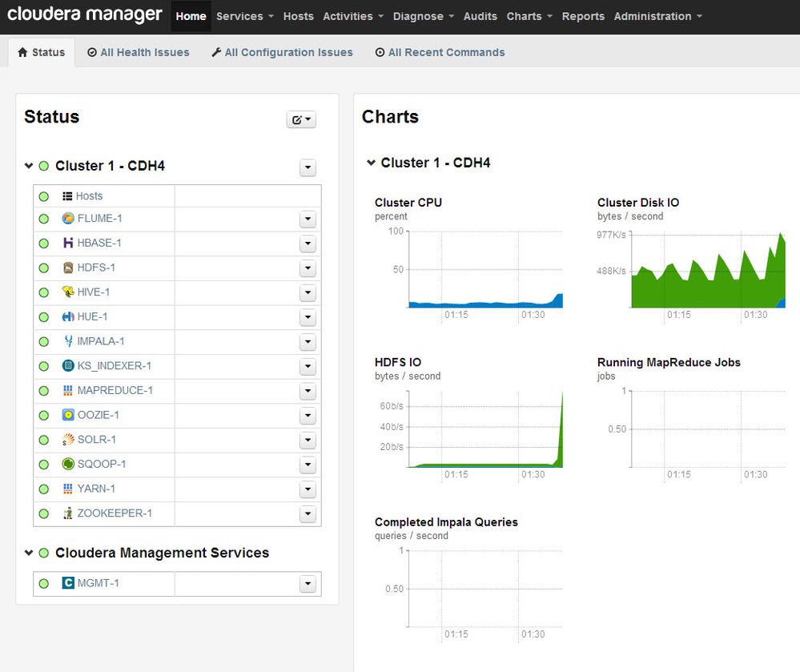The height and width of the screenshot is (672, 800).
Task: Click the green health status dot for HDFS-1
Action: tap(44, 268)
